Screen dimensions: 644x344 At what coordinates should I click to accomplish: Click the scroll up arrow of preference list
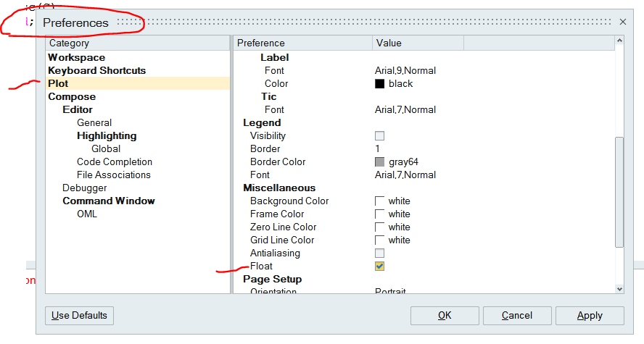(x=619, y=40)
